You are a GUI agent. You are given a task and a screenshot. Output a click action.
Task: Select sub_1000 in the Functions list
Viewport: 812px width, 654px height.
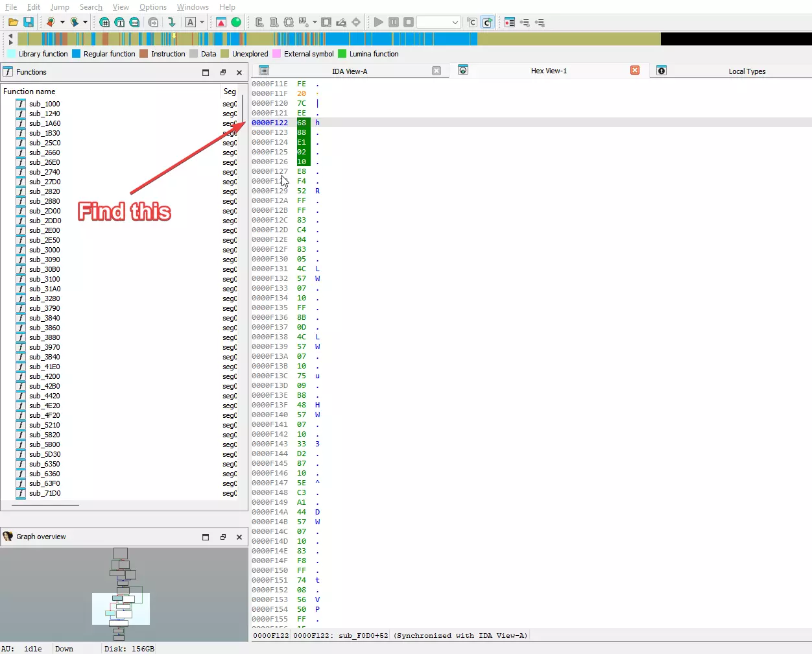click(44, 104)
